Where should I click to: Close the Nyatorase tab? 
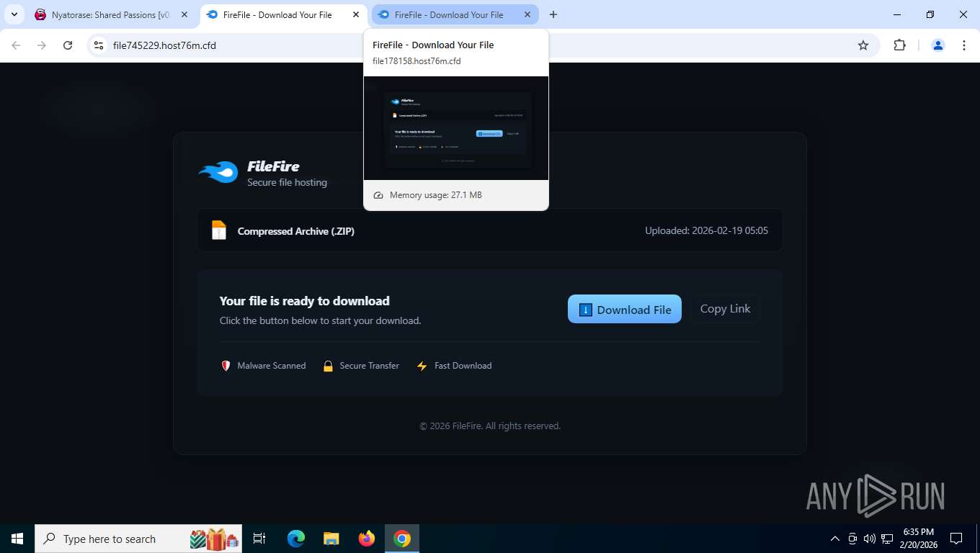click(184, 14)
